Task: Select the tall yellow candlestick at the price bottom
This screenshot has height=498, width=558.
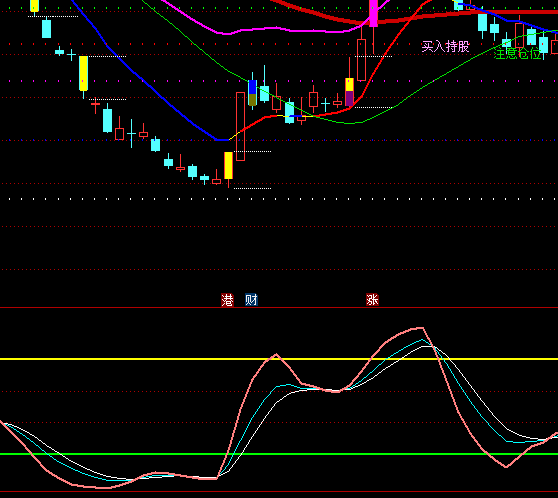Action: point(228,166)
